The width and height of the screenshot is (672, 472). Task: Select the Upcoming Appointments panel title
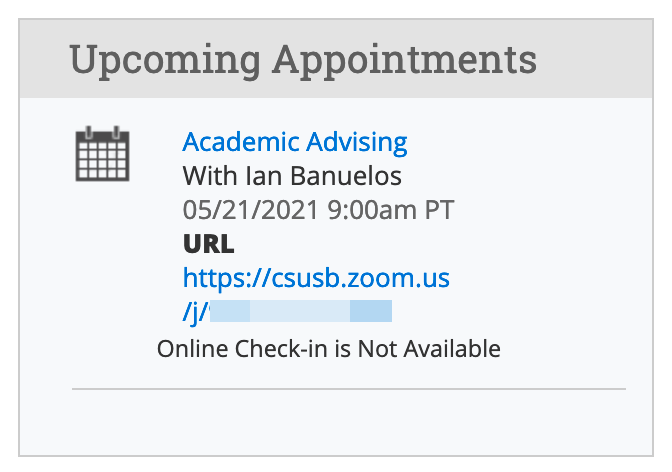(x=303, y=60)
